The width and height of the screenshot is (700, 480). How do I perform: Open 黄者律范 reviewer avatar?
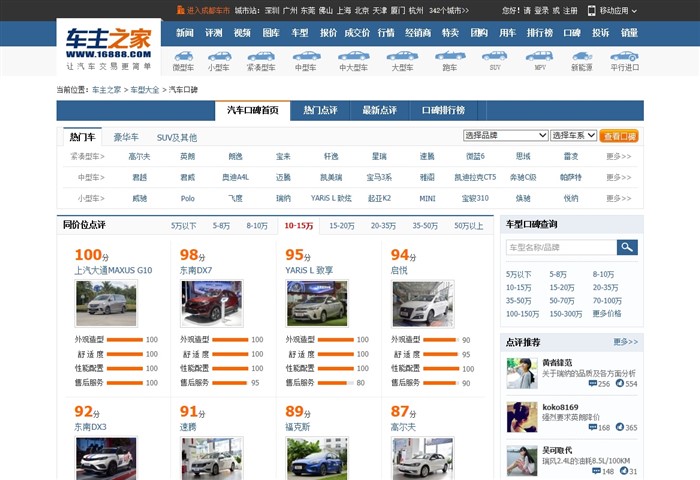coord(522,373)
